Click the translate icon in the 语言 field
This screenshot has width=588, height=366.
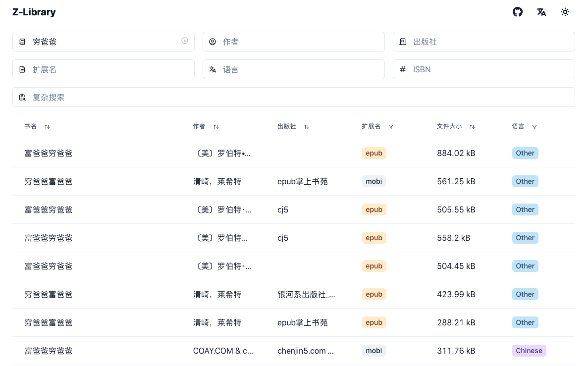pos(213,69)
